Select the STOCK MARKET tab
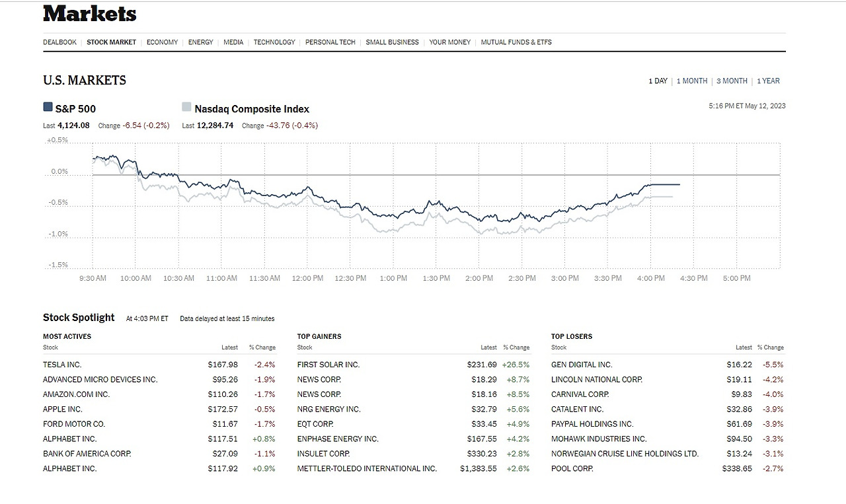The width and height of the screenshot is (846, 504). tap(111, 42)
